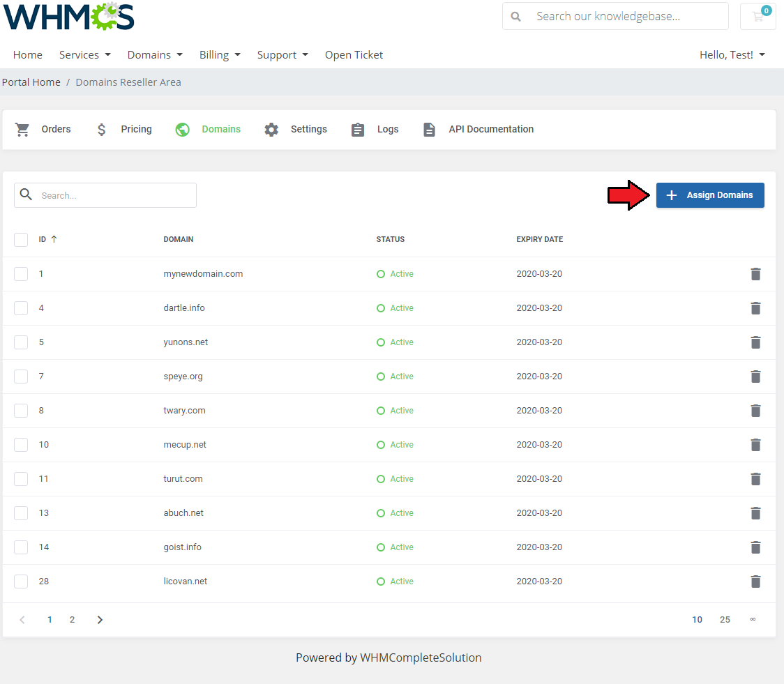Expand the Billing dropdown menu
This screenshot has width=784, height=684.
tap(220, 55)
